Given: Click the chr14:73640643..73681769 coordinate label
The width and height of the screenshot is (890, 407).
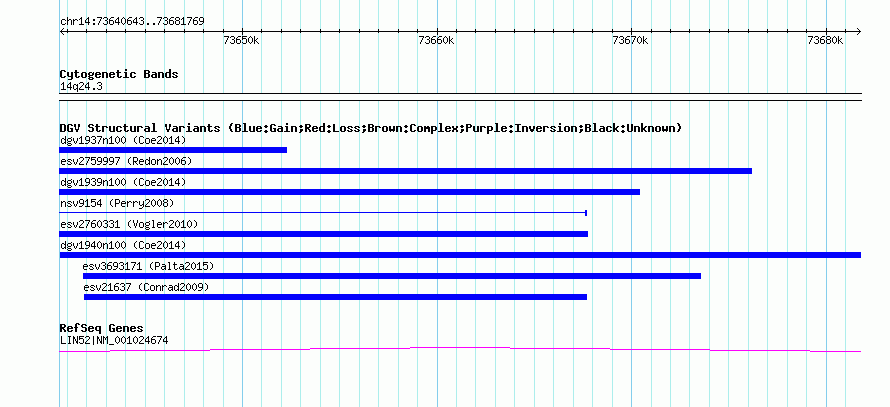Looking at the screenshot, I should (x=132, y=21).
